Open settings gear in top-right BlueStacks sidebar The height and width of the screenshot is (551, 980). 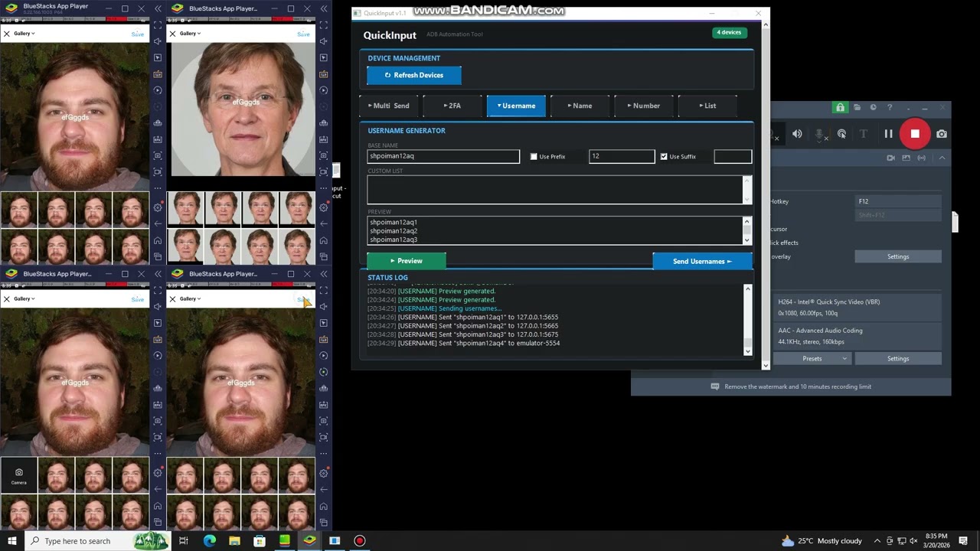pos(324,207)
